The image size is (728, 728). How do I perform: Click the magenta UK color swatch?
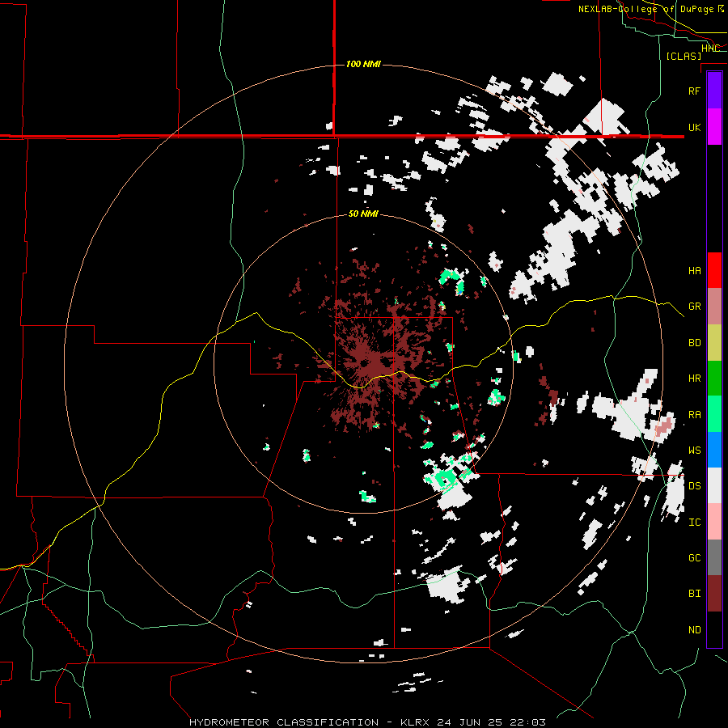[x=714, y=127]
